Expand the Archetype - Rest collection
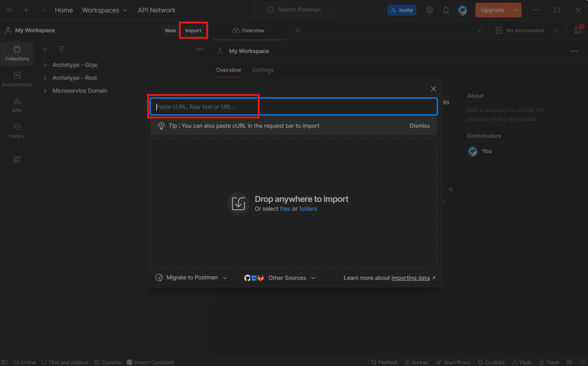 tap(45, 78)
